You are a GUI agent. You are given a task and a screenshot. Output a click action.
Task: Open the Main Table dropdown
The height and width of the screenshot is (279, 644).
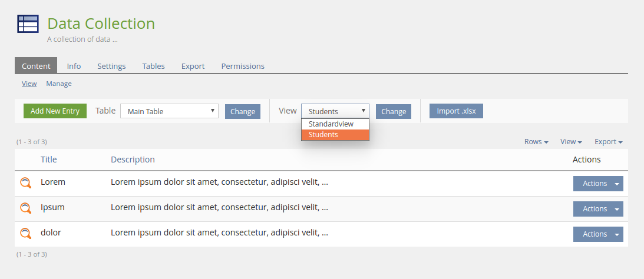click(x=169, y=111)
